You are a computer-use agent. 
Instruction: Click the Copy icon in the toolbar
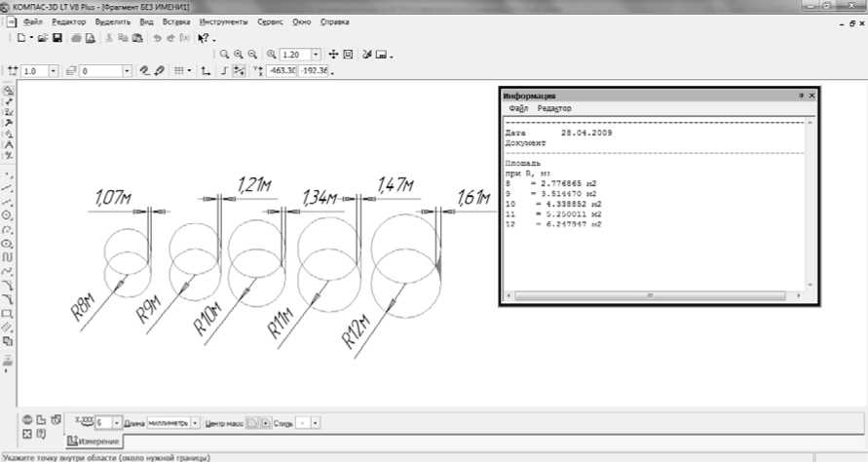tap(123, 38)
